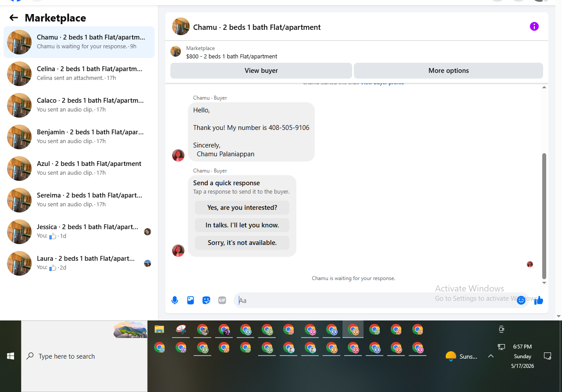Open the Laura conversation
Screen dimensions: 562x392
click(x=79, y=263)
